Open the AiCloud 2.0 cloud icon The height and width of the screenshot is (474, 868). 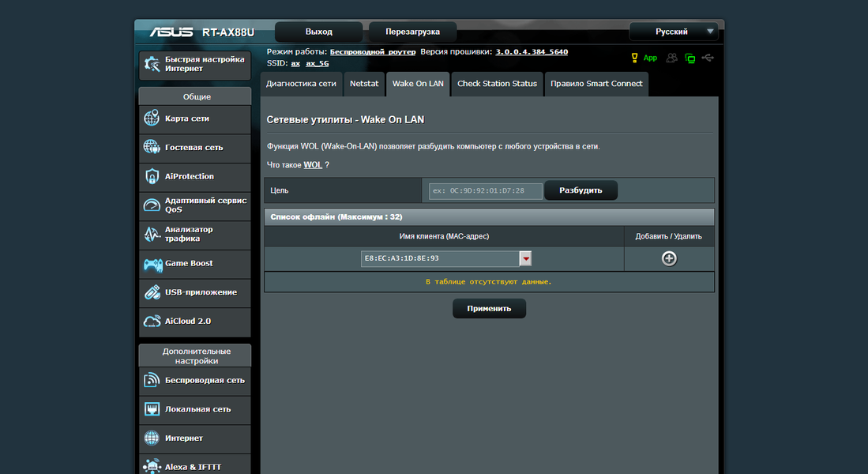152,322
